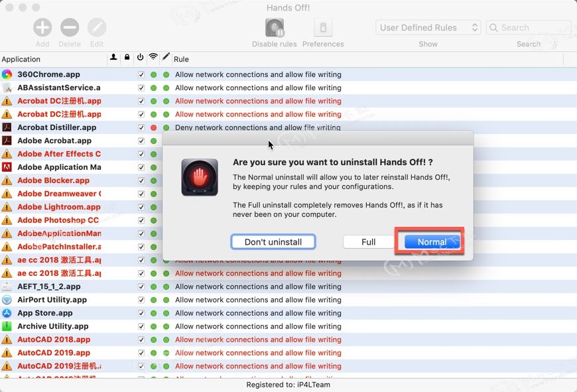Choose the Full uninstall button

click(368, 242)
